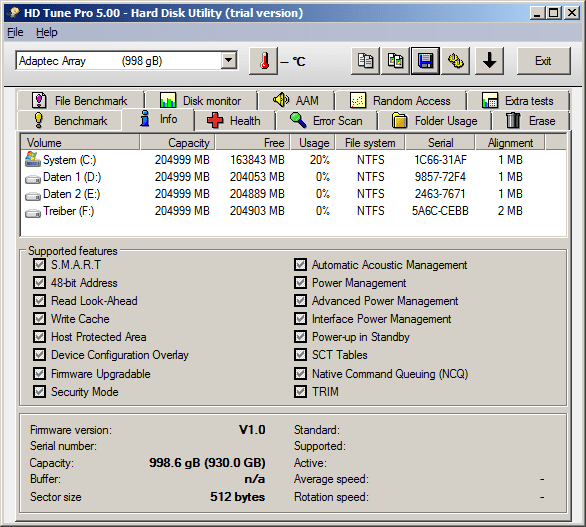Toggle the Security Mode checkbox
This screenshot has width=586, height=527.
point(39,391)
